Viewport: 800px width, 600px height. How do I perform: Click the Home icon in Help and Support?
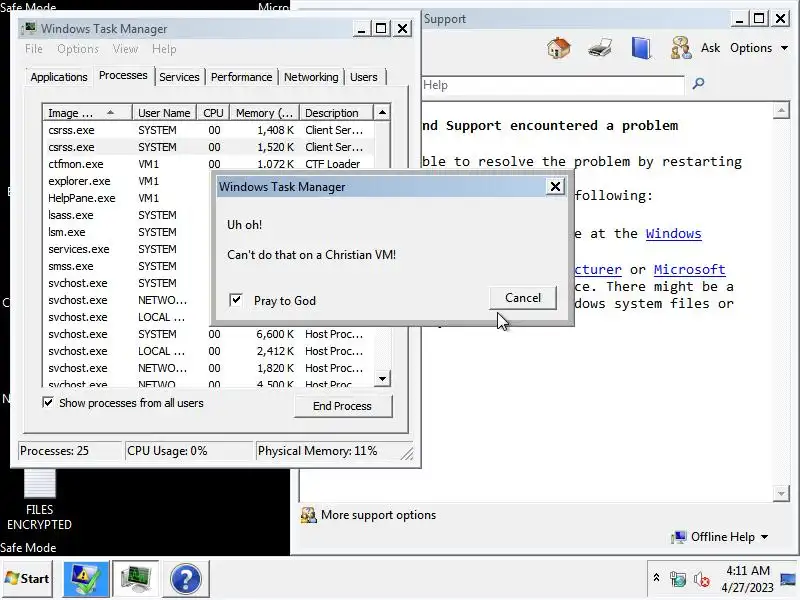click(x=559, y=48)
